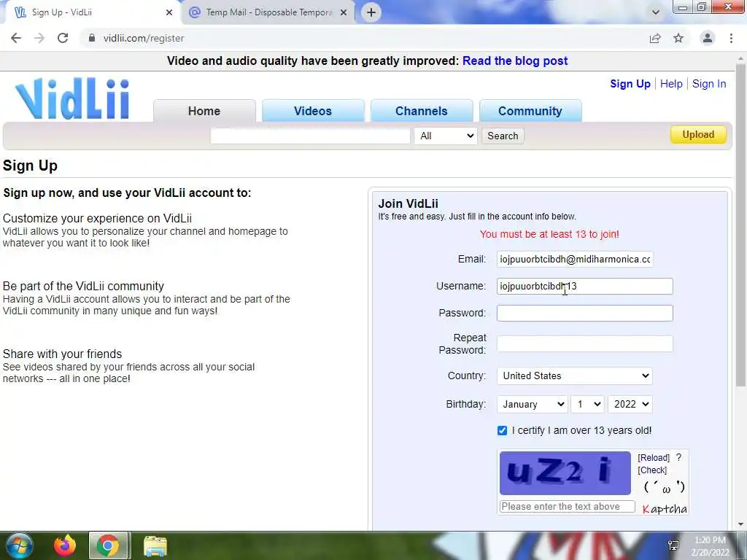Click the captcha question mark help
Viewport: 747px width, 560px height.
(679, 458)
